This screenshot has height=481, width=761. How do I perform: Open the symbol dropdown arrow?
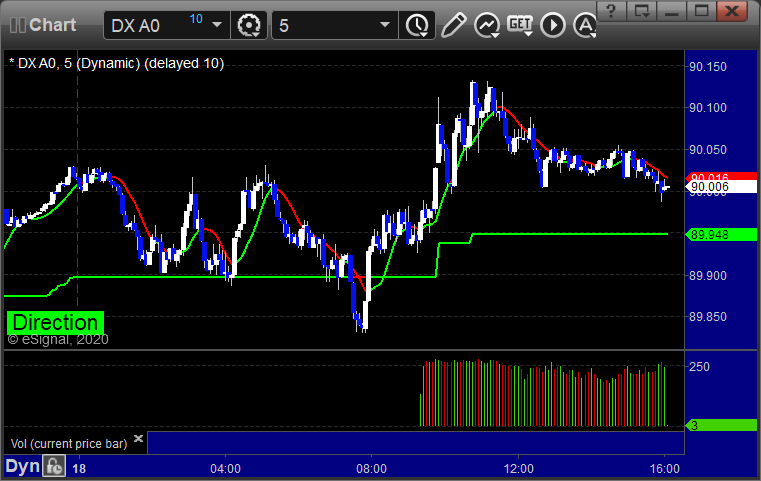tap(217, 25)
